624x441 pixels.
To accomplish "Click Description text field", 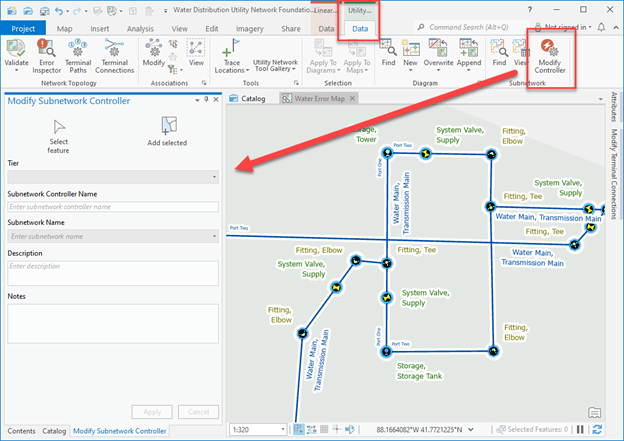I will [x=113, y=273].
